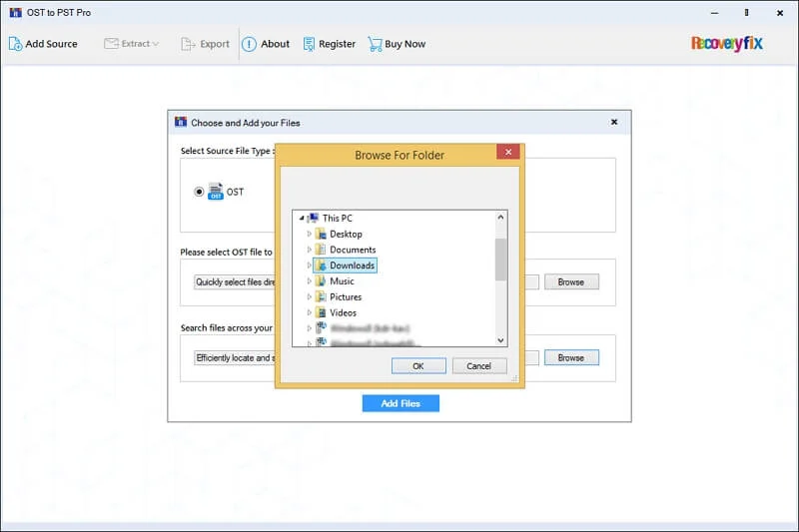Click the This PC computer icon

314,218
